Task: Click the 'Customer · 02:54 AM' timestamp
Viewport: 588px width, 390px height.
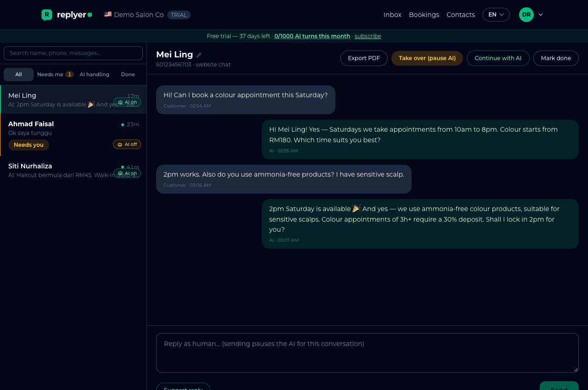Action: pyautogui.click(x=187, y=106)
